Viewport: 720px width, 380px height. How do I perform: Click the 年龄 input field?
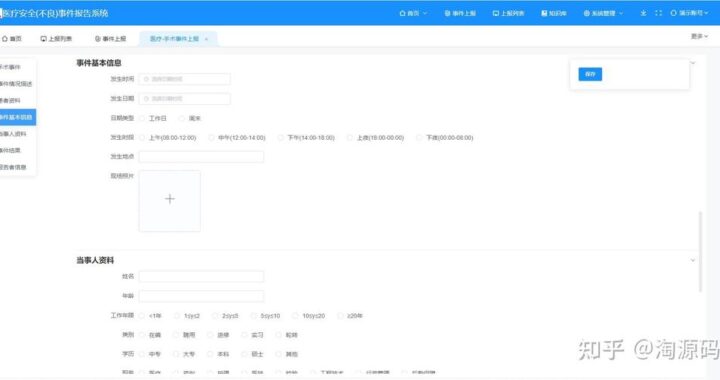[201, 296]
